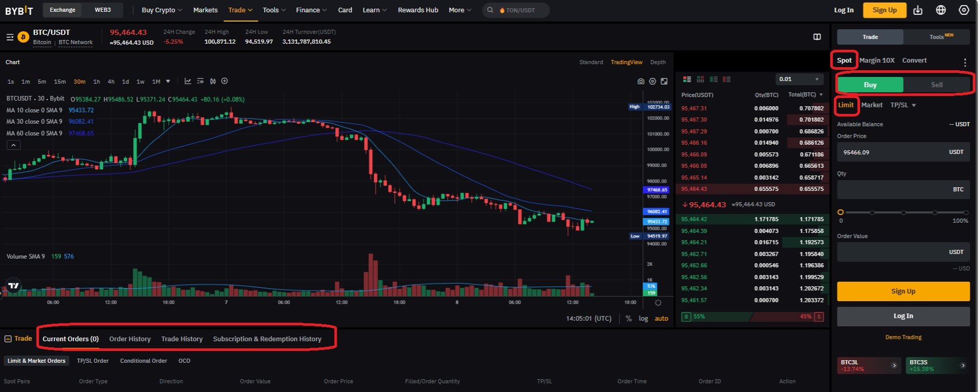Toggle log scale on chart
Screen dimensions: 980x392
[643, 319]
